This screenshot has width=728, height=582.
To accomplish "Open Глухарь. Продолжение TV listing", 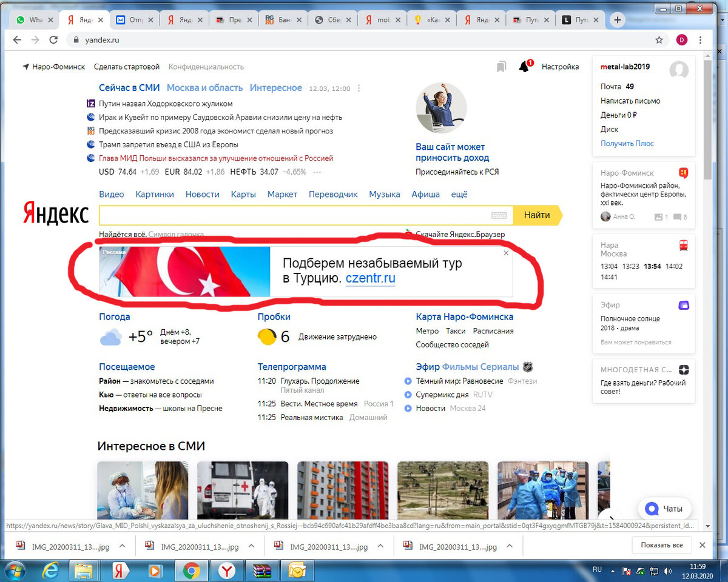I will click(320, 381).
